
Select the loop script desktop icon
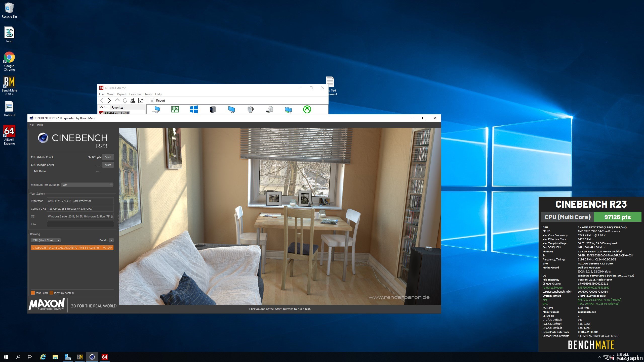tap(9, 35)
